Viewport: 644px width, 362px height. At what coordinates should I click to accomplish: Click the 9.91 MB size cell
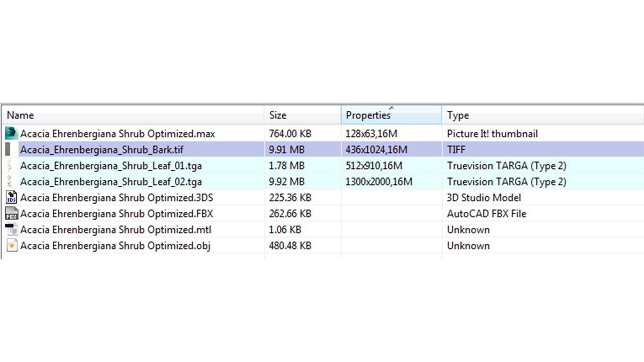(286, 150)
